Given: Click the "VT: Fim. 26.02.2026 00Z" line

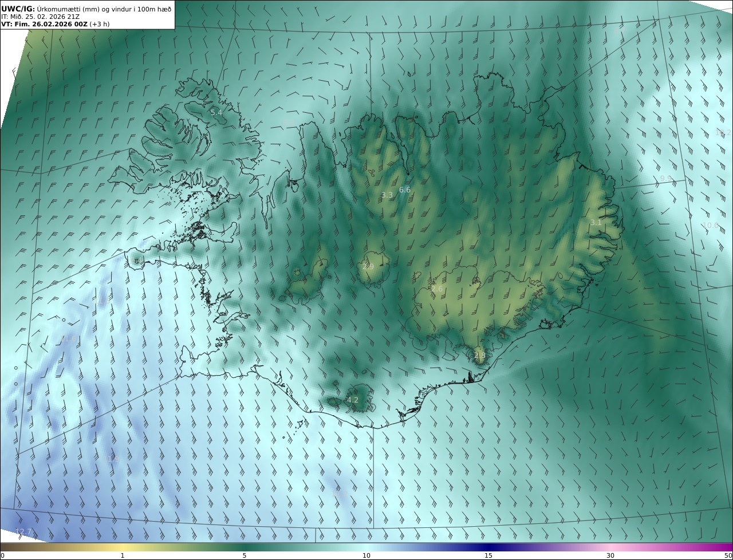Looking at the screenshot, I should click(55, 24).
